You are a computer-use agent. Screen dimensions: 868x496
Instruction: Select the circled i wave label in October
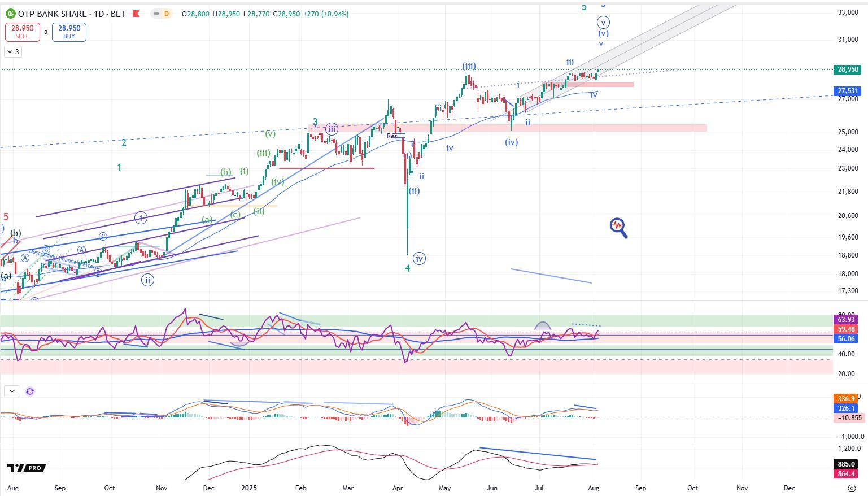point(141,217)
